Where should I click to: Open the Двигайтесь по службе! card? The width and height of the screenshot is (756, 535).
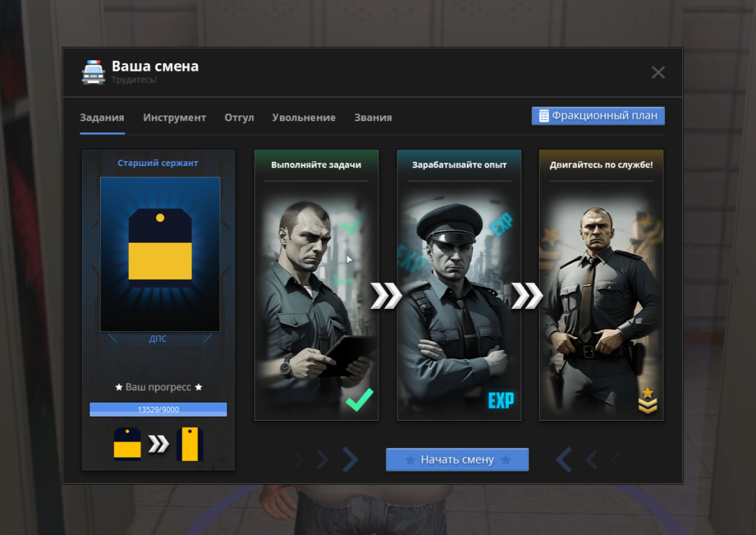pyautogui.click(x=601, y=285)
